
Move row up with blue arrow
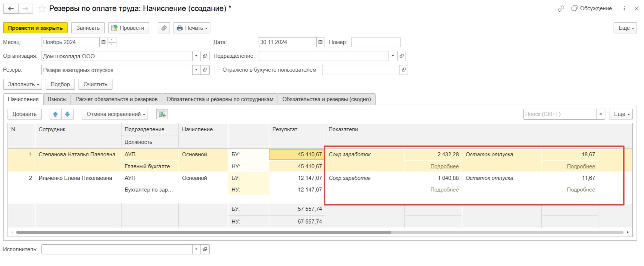pyautogui.click(x=55, y=114)
